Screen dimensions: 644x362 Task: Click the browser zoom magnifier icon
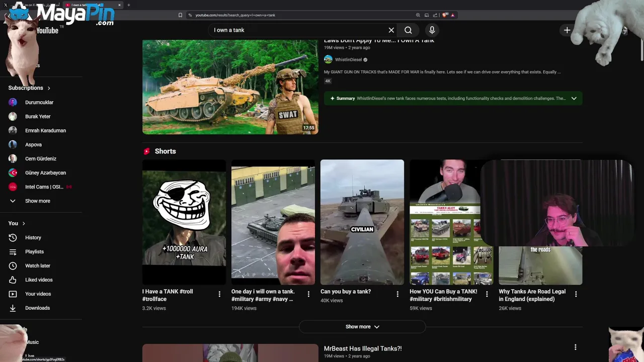[x=418, y=15]
